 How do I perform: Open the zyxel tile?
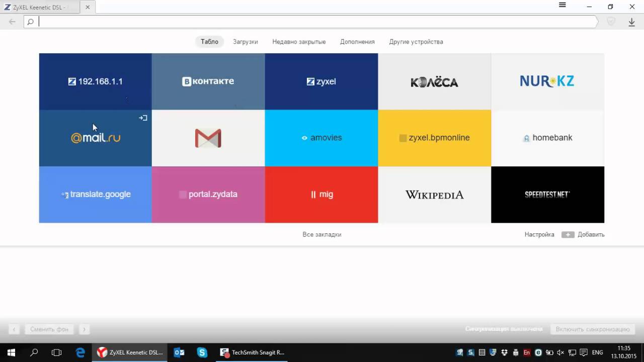pyautogui.click(x=321, y=81)
